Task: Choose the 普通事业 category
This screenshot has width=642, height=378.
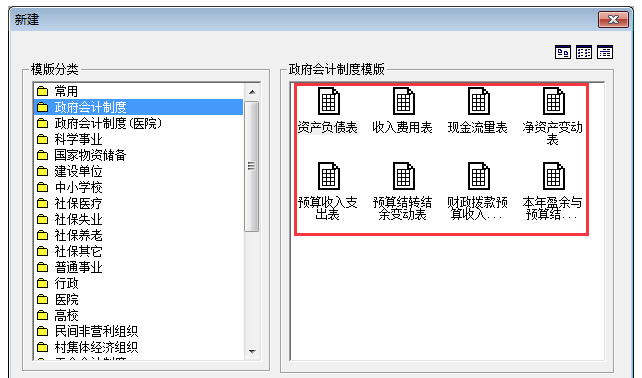Action: [x=138, y=267]
